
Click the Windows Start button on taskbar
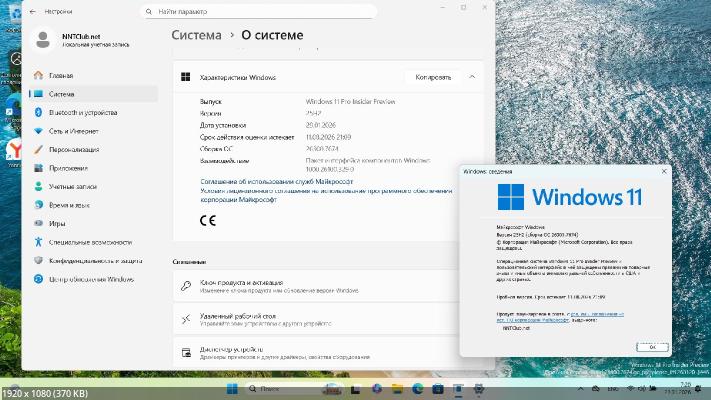point(233,388)
